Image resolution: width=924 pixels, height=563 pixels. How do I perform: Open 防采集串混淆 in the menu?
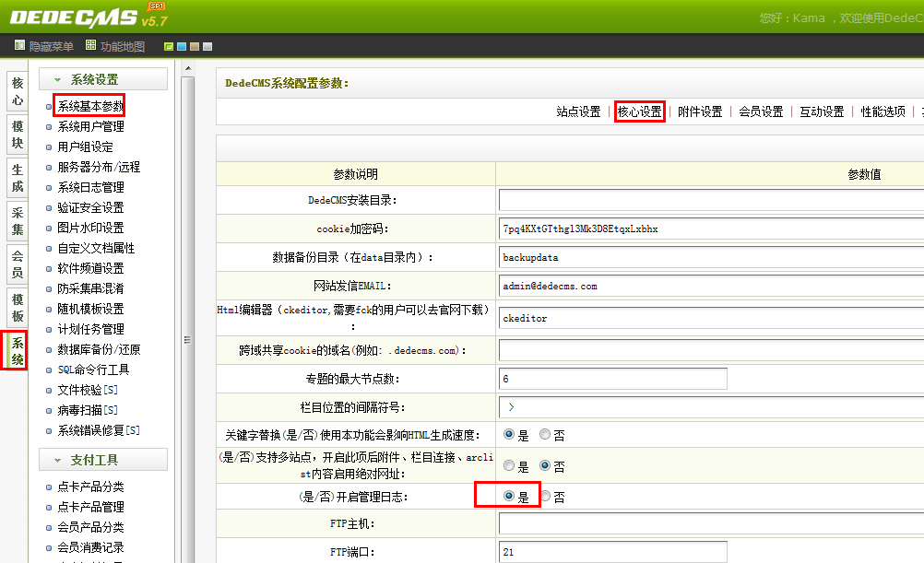click(90, 288)
